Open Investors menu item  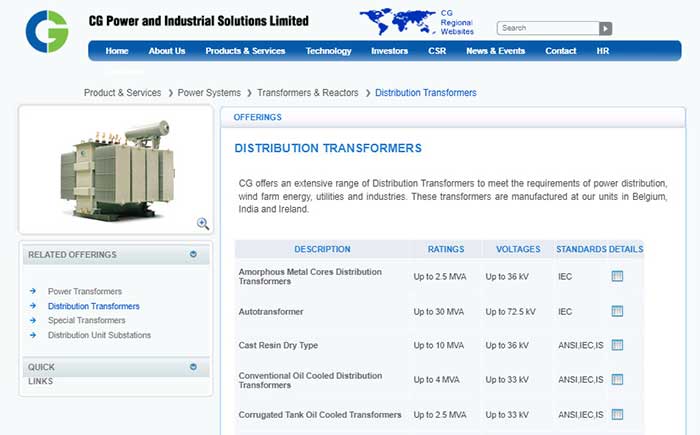pos(390,51)
